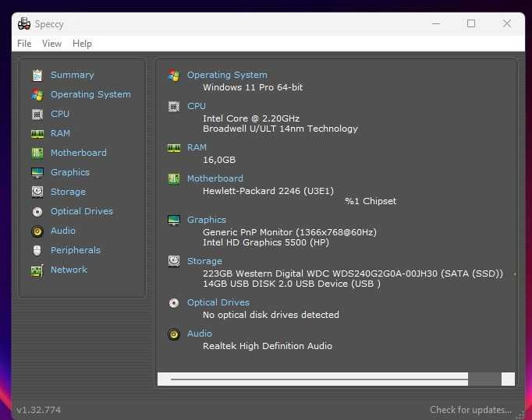Click the Graphics monitor icon in sidebar
532x420 pixels.
click(x=37, y=172)
